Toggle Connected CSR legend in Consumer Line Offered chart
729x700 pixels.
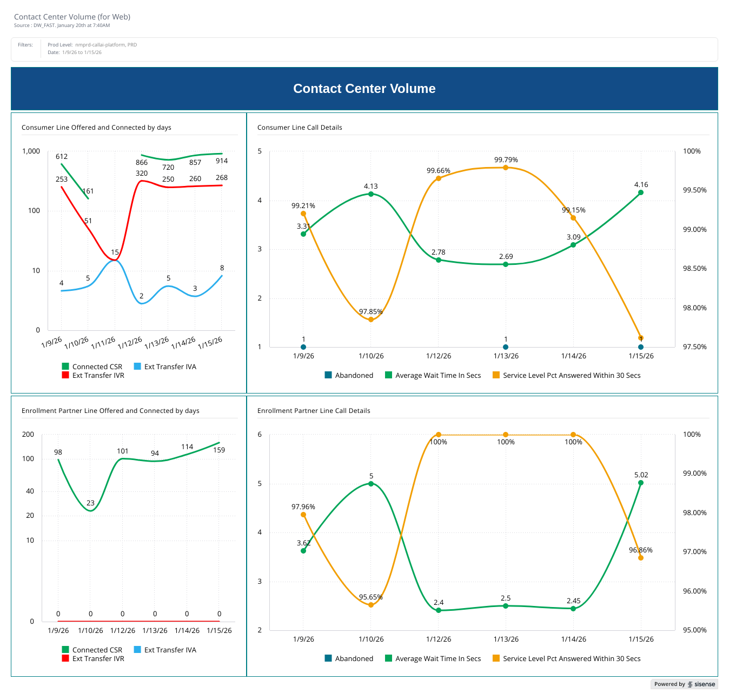pos(97,366)
